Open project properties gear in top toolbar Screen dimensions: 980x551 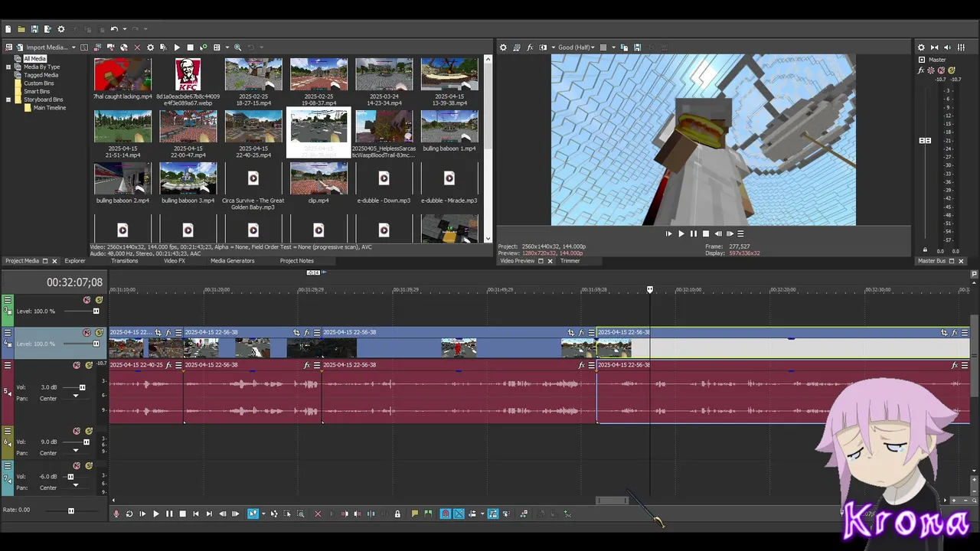click(61, 29)
